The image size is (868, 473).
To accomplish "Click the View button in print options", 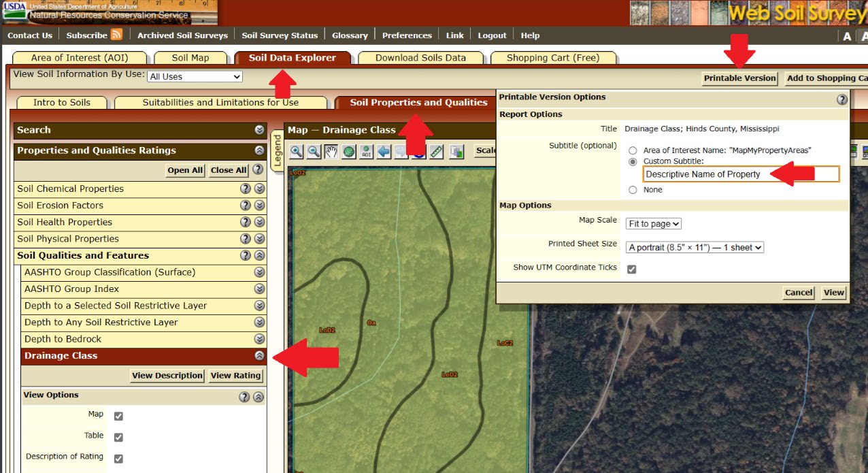I will (833, 293).
